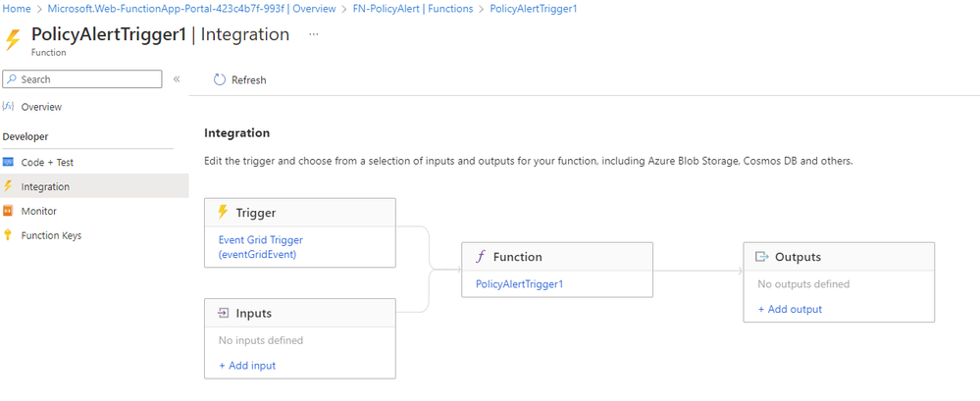The height and width of the screenshot is (401, 980).
Task: Click the Overview function icon in sidebar
Action: coord(8,107)
